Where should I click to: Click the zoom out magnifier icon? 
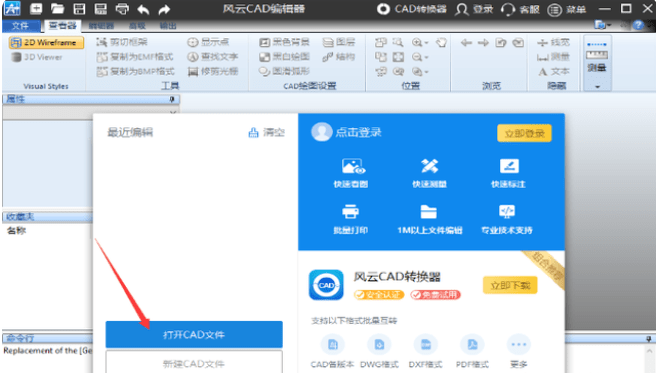[x=417, y=57]
